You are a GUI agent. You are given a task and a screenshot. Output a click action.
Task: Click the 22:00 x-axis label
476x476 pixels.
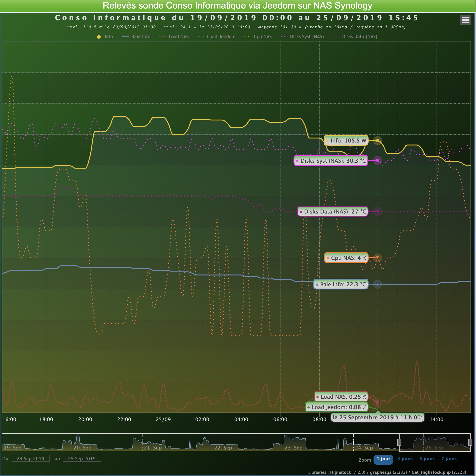pos(124,419)
